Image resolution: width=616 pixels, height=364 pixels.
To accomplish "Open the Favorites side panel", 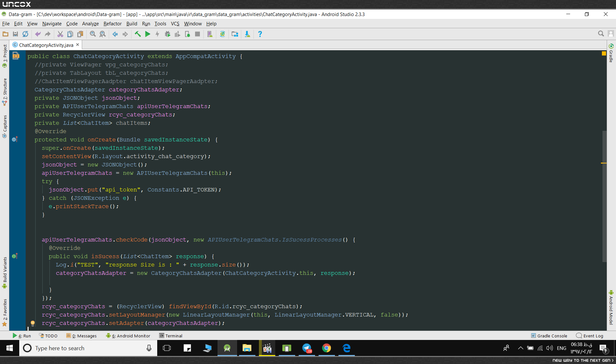I will click(4, 313).
